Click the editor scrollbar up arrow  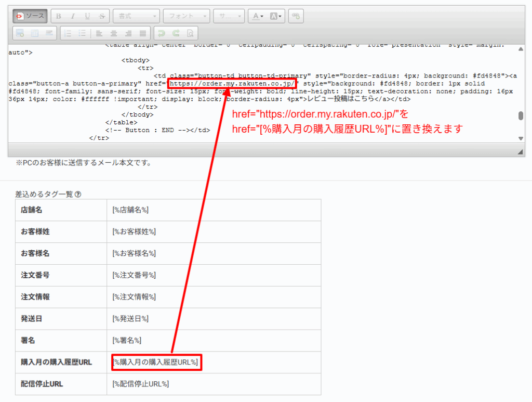tap(521, 49)
